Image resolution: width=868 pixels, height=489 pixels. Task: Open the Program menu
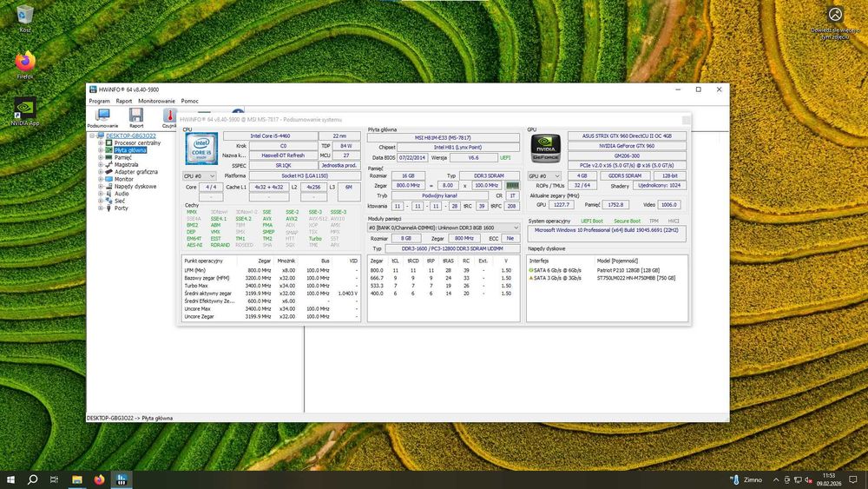tap(99, 101)
